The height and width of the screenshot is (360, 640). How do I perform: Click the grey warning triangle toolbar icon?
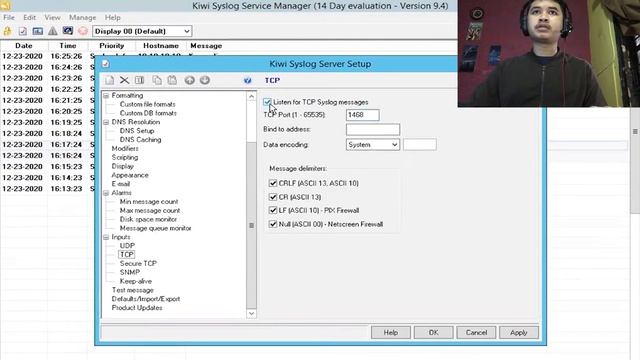(x=53, y=31)
